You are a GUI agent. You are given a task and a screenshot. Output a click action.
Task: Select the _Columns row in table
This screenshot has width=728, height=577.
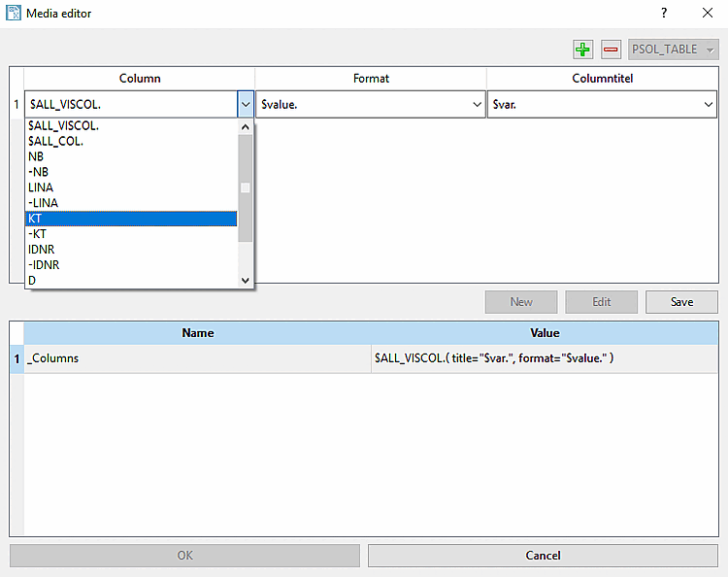pyautogui.click(x=364, y=358)
